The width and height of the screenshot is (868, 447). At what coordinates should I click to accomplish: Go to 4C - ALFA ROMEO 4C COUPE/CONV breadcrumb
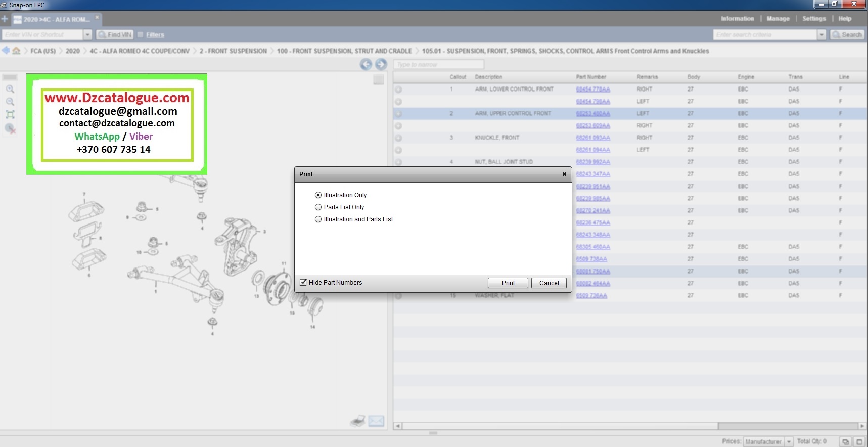coord(140,51)
